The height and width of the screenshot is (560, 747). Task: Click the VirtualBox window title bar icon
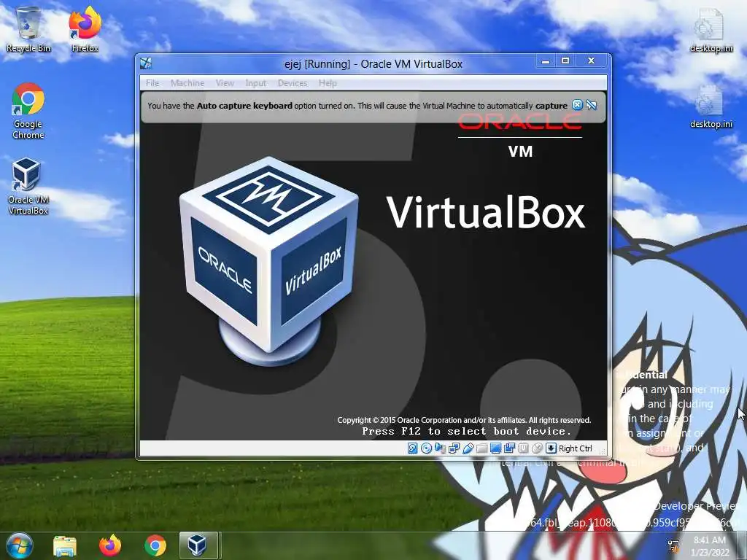[x=146, y=63]
